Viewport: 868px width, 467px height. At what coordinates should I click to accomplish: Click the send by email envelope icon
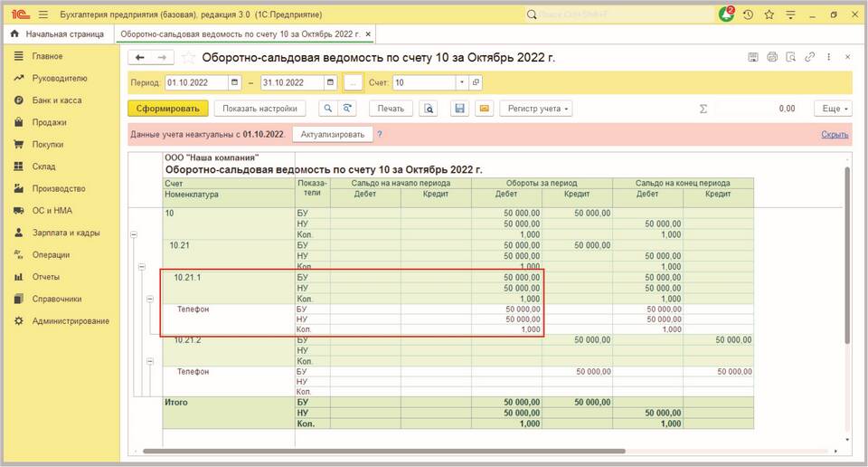[484, 109]
